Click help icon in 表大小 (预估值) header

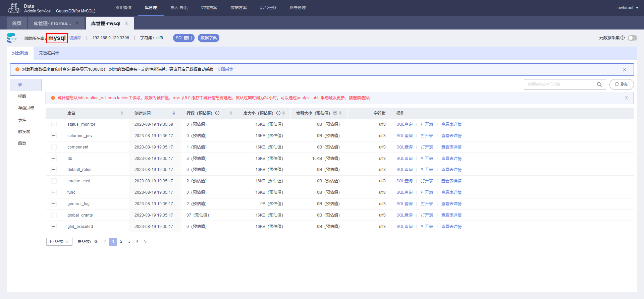278,113
